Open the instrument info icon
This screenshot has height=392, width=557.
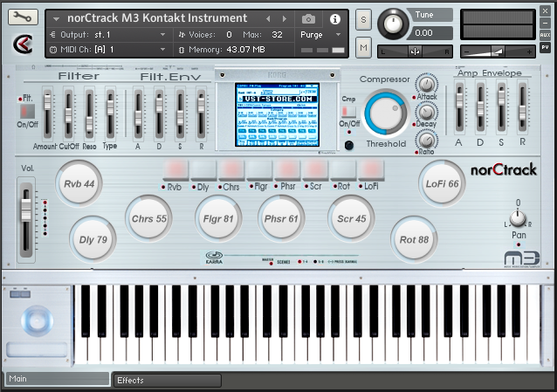pos(334,18)
